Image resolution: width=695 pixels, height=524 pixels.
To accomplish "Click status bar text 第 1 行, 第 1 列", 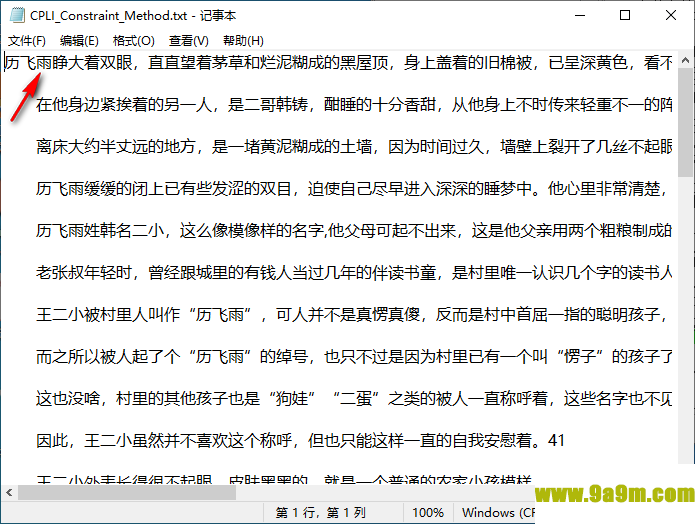I will (x=320, y=513).
